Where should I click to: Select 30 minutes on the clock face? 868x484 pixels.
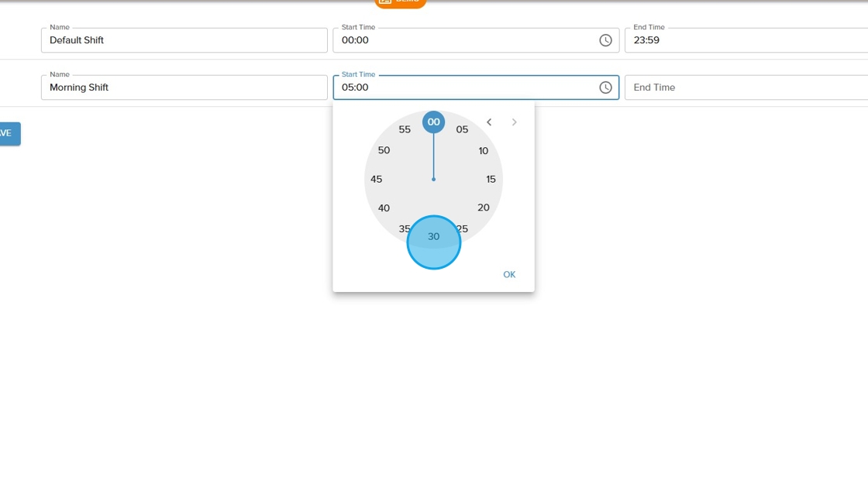tap(433, 237)
